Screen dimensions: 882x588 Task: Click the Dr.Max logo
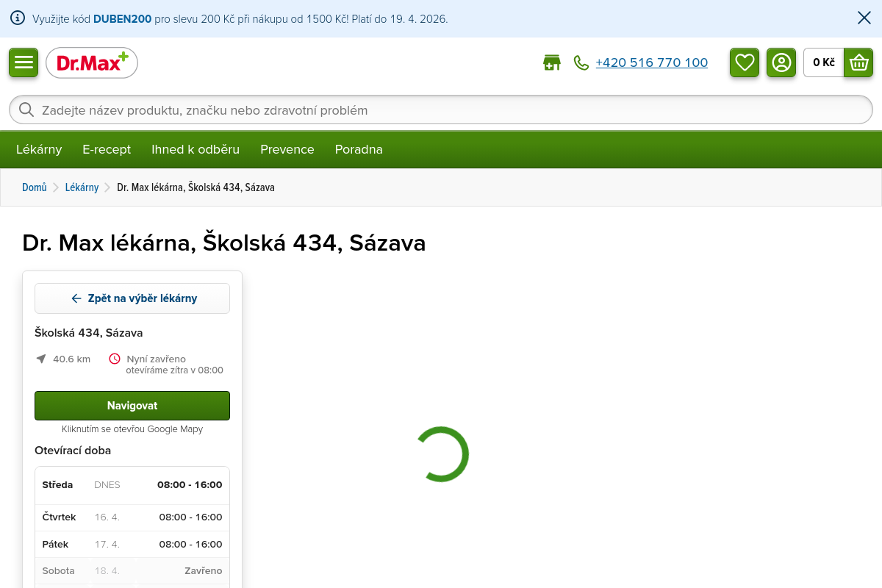92,63
